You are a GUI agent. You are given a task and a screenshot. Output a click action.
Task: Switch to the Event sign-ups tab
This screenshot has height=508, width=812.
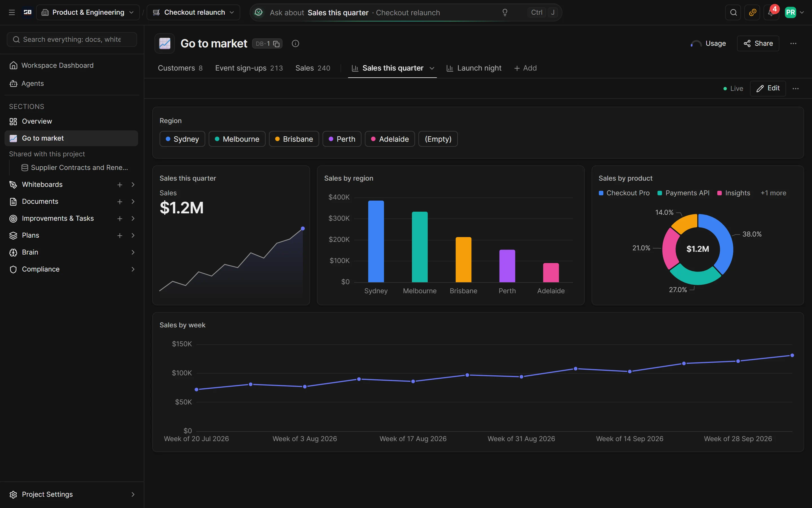point(249,68)
